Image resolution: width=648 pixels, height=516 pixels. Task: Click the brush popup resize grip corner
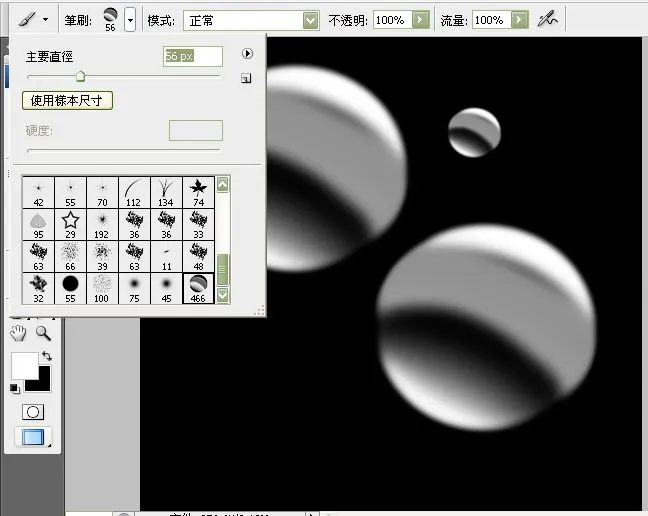coord(260,311)
